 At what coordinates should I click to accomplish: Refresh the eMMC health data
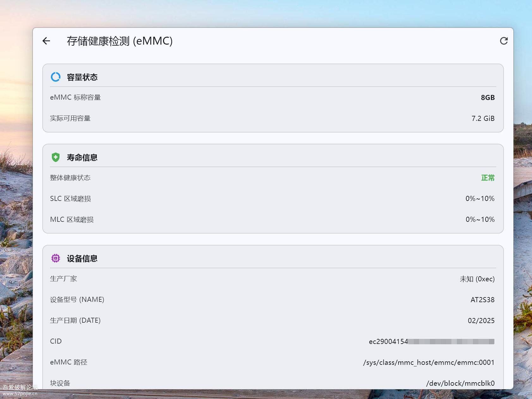coord(504,41)
